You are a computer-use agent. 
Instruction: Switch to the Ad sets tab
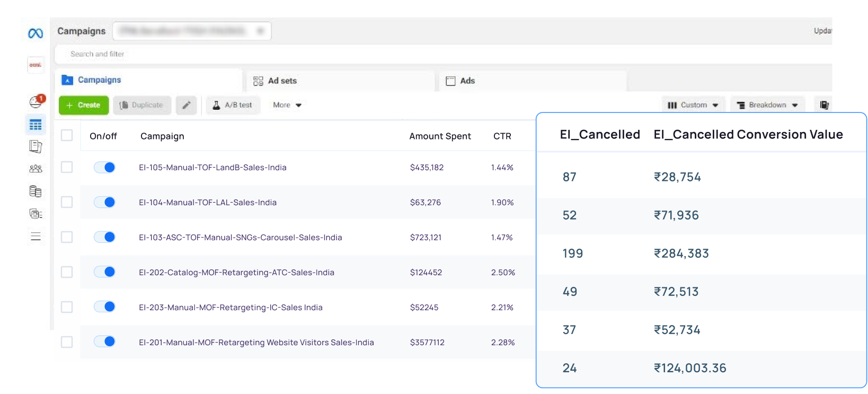282,81
